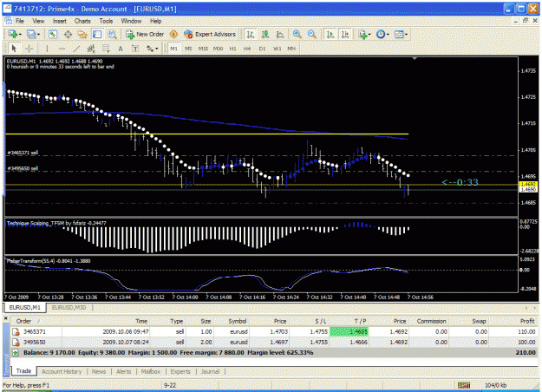Viewport: 542px width, 392px height.
Task: Open the Templates dropdown arrow
Action: pos(406,34)
